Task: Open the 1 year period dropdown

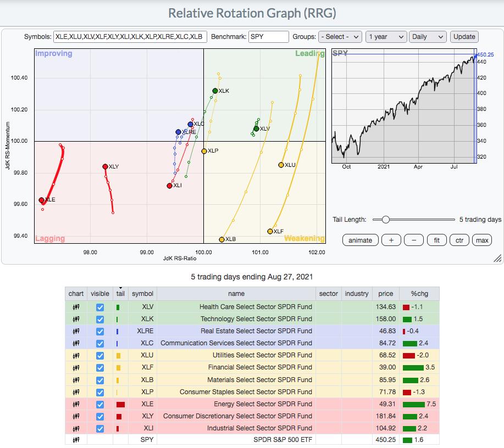Action: 386,37
